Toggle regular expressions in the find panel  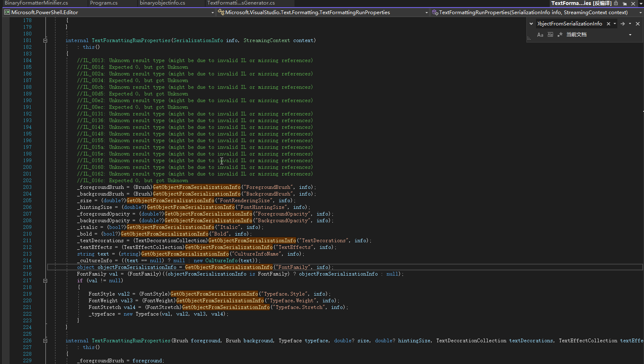560,35
